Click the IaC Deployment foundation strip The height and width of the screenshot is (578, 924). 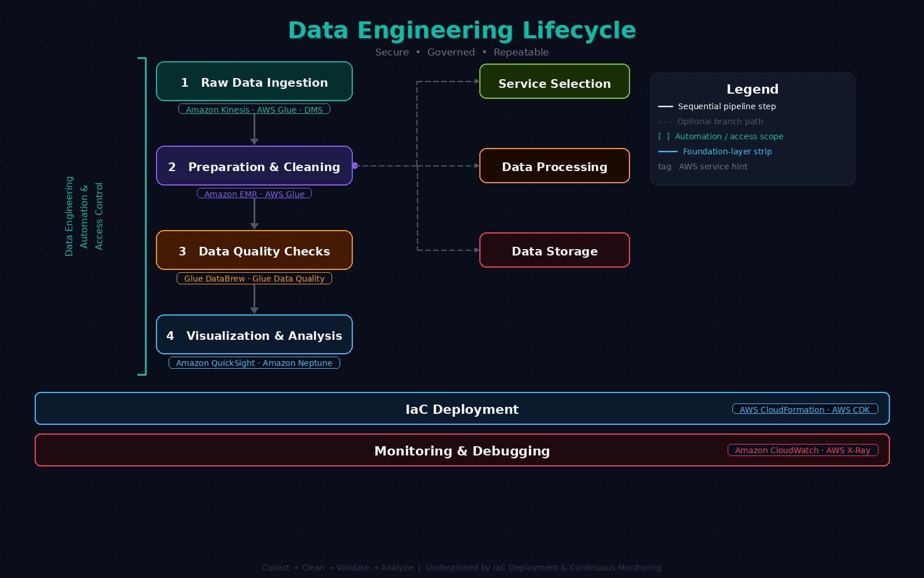[x=461, y=409]
